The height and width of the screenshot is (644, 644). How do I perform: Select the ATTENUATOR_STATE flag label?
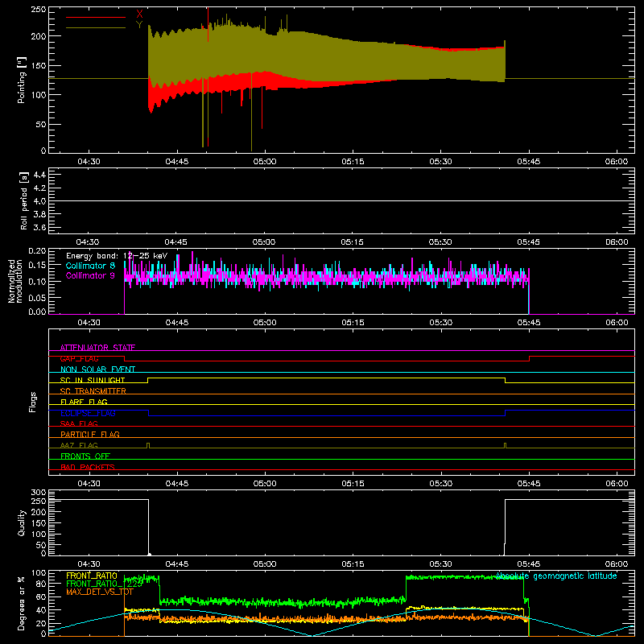[x=97, y=348]
